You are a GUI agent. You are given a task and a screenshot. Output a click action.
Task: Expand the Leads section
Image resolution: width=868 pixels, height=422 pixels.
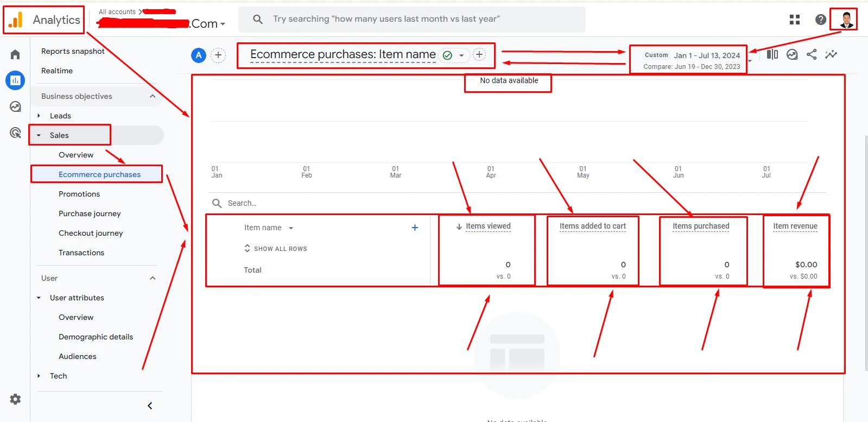click(39, 116)
